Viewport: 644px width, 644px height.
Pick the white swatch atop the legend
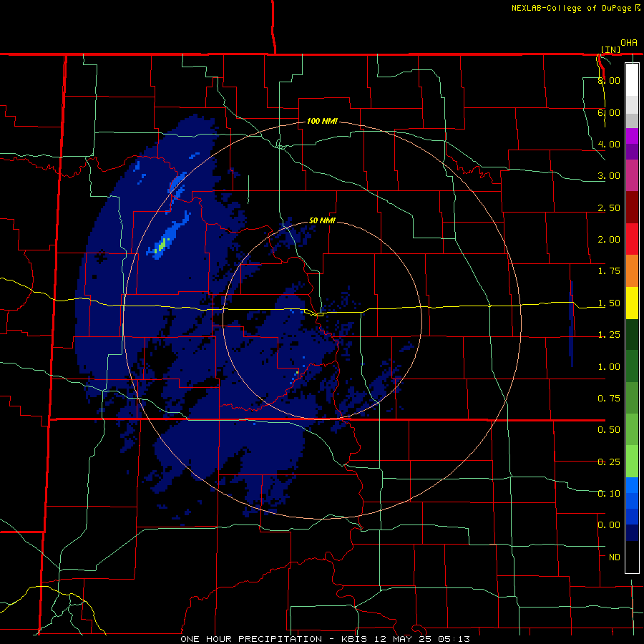point(632,80)
